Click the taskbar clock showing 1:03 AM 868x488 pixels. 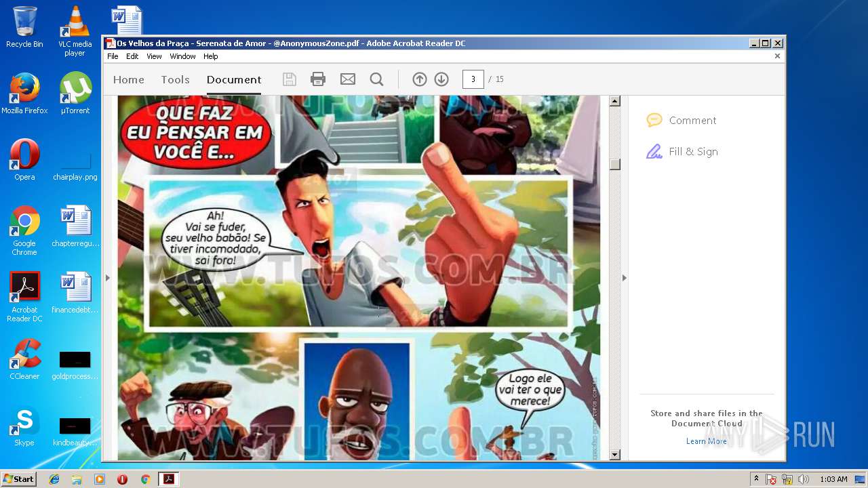pyautogui.click(x=833, y=479)
